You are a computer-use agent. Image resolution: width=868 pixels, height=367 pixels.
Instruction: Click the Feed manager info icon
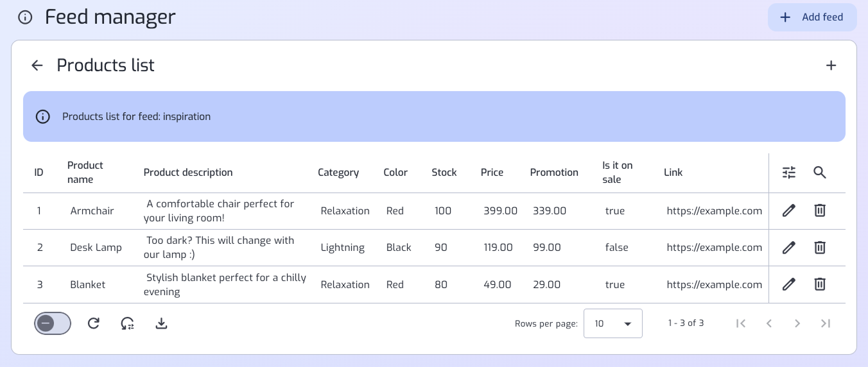pyautogui.click(x=25, y=17)
